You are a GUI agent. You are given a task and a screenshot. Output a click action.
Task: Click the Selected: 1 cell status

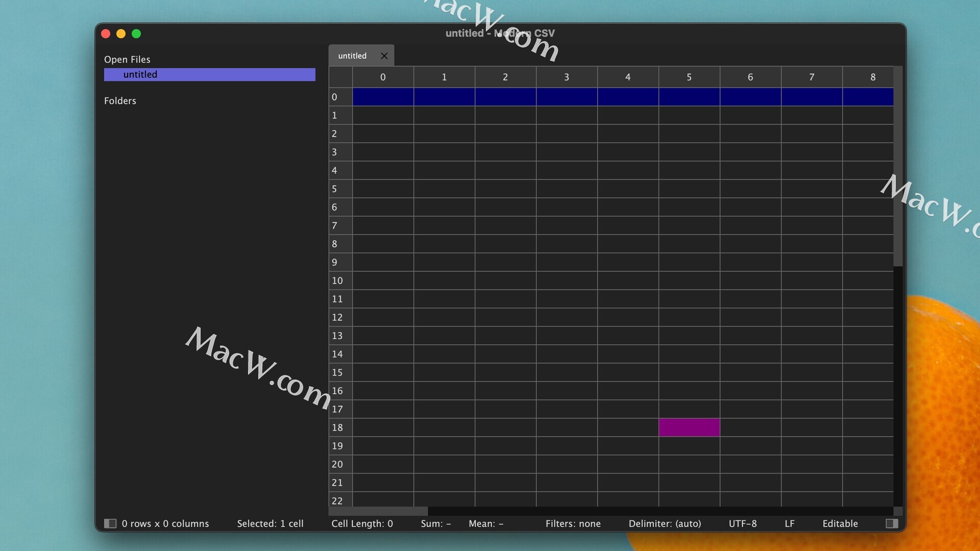tap(270, 523)
